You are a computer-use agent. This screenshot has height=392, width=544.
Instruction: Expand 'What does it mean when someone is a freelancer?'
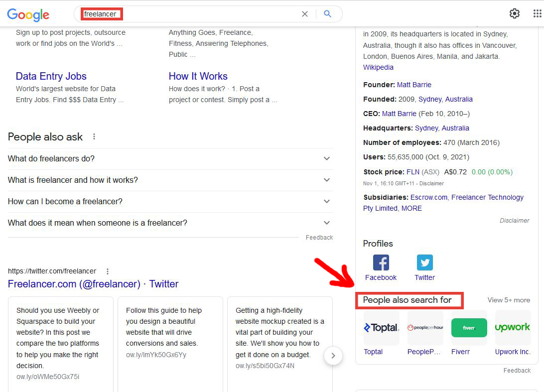(x=170, y=223)
